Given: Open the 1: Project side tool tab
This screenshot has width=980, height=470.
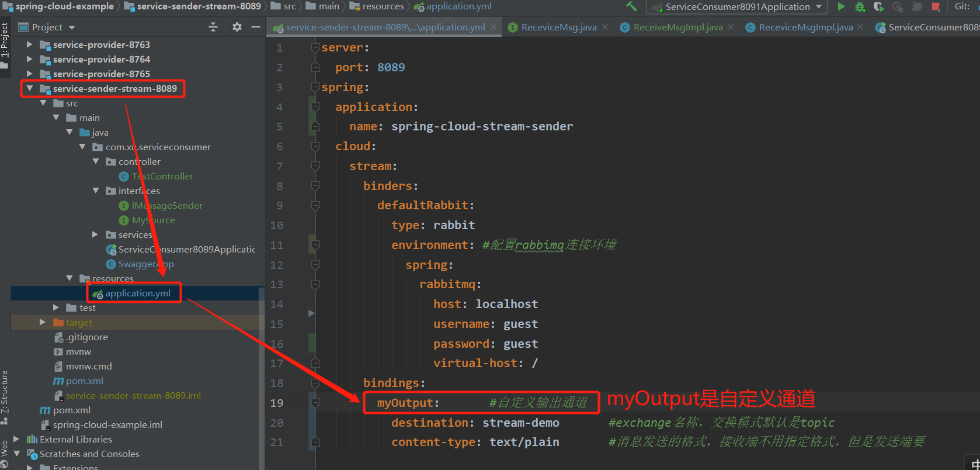Looking at the screenshot, I should (5, 45).
